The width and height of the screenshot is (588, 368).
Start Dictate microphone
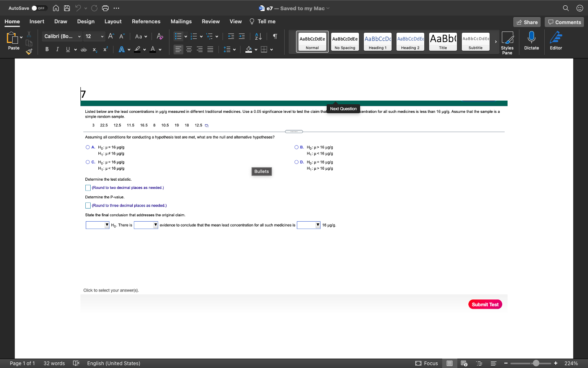coord(531,41)
